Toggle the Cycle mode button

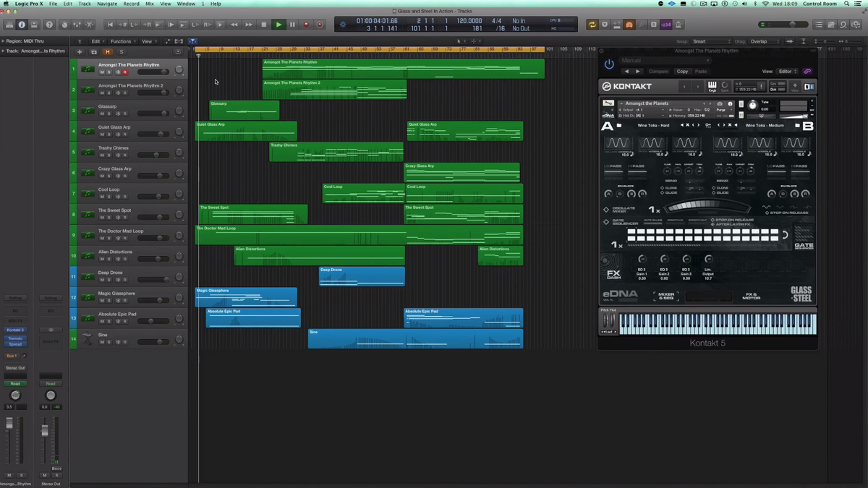592,25
